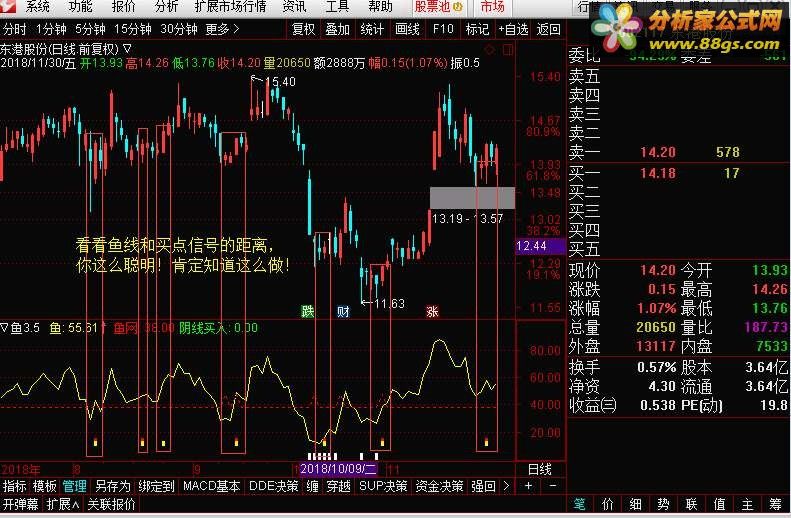Select the 强回 indicator tab
The width and height of the screenshot is (791, 518).
pyautogui.click(x=483, y=486)
